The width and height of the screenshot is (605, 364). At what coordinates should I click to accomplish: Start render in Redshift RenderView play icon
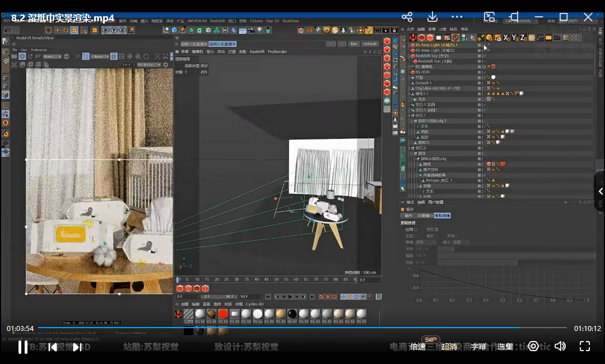pyautogui.click(x=22, y=57)
